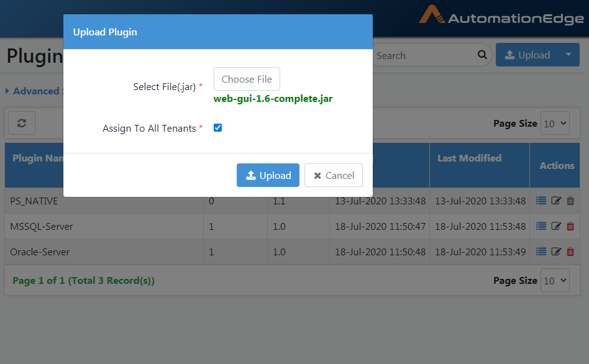589x364 pixels.
Task: Open list details icon for PS_NATIVE
Action: 541,201
